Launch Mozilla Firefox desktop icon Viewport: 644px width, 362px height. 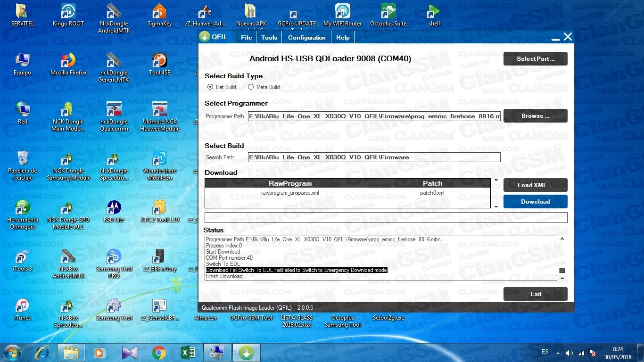[x=68, y=64]
